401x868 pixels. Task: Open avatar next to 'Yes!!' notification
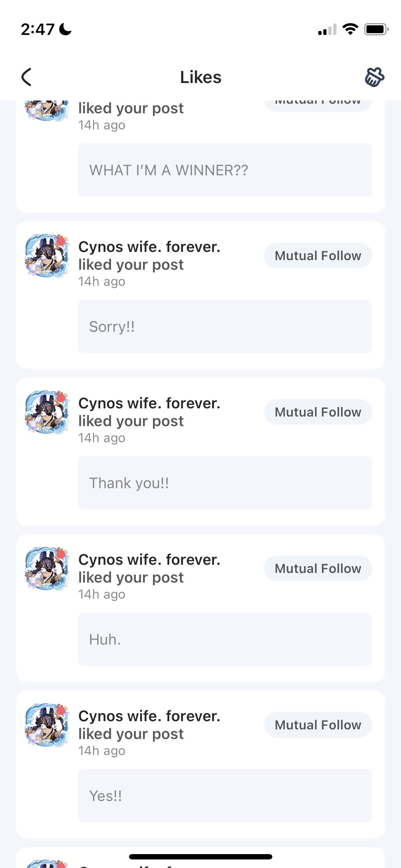[47, 725]
